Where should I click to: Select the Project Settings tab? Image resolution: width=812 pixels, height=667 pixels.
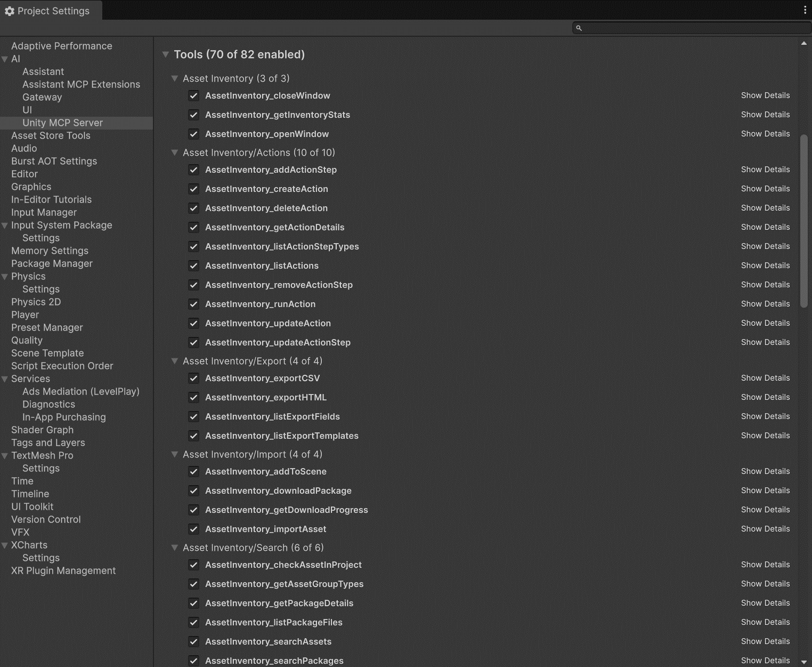pos(51,11)
